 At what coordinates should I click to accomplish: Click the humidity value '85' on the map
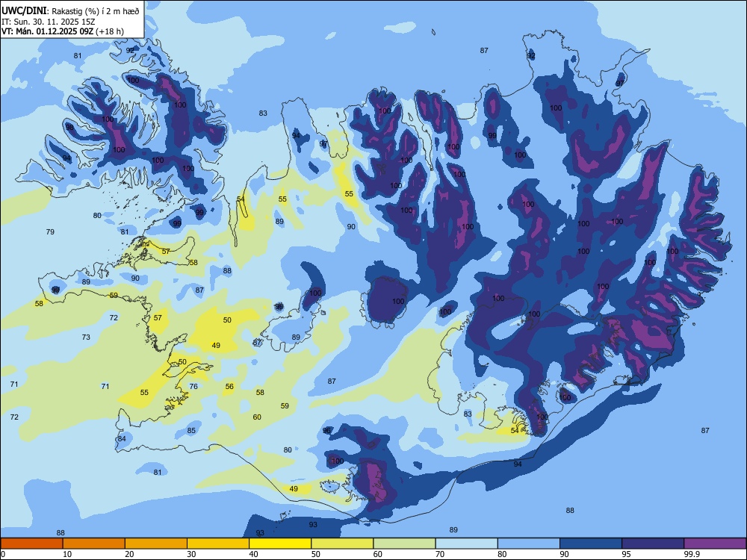tap(191, 431)
